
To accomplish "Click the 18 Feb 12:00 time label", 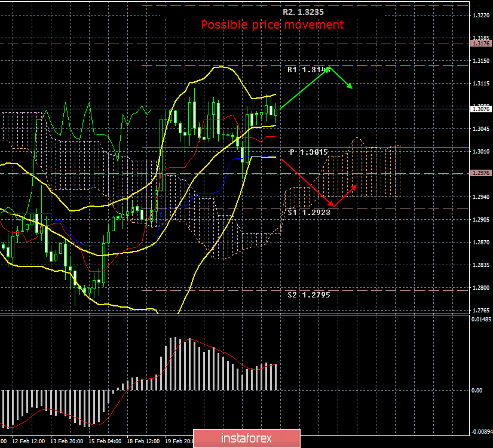I will [x=143, y=441].
